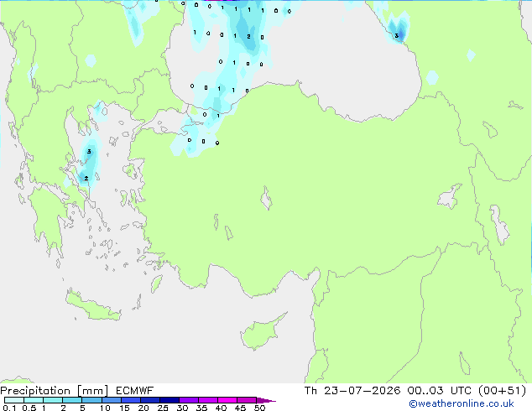Click the 30–35 mm violet legend box
Viewport: 532px width, 411px height.
tap(189, 400)
